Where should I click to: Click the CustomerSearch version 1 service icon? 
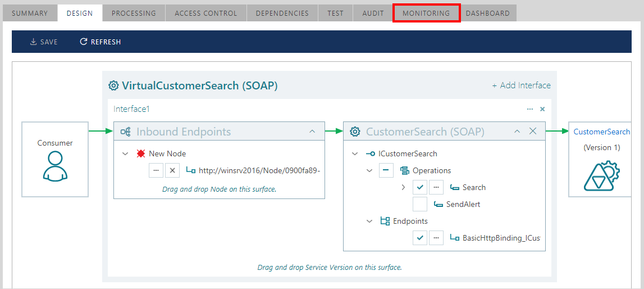[602, 176]
